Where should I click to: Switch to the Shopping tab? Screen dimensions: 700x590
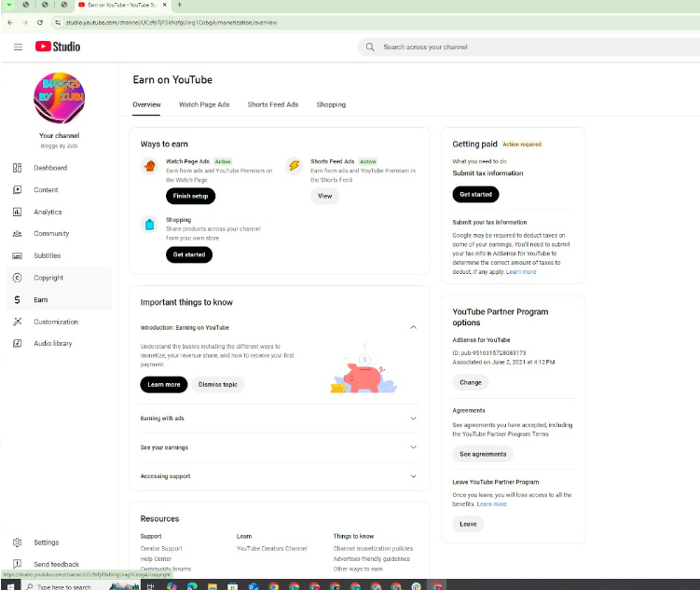click(x=331, y=104)
